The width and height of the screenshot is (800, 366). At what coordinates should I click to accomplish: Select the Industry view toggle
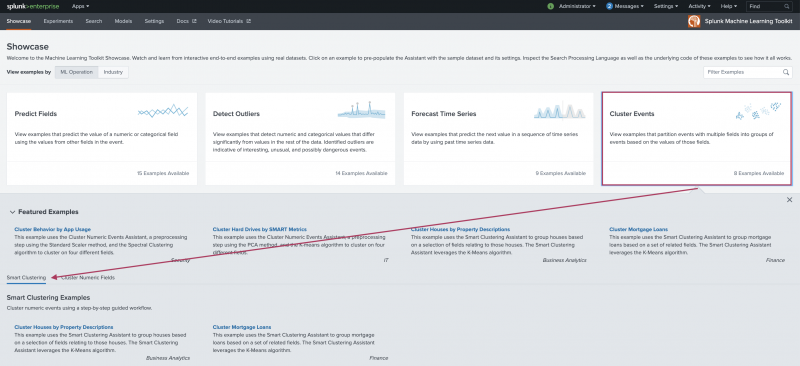(113, 72)
